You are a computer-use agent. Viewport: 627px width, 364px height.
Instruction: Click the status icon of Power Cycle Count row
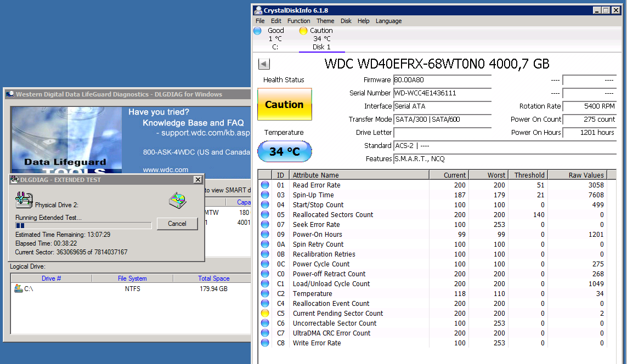pos(265,264)
